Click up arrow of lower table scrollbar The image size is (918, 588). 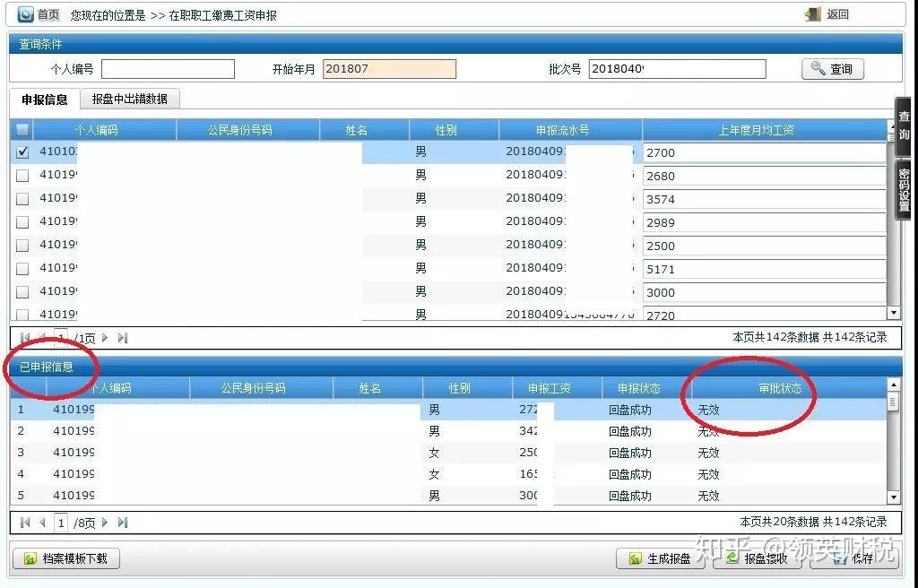pyautogui.click(x=894, y=385)
